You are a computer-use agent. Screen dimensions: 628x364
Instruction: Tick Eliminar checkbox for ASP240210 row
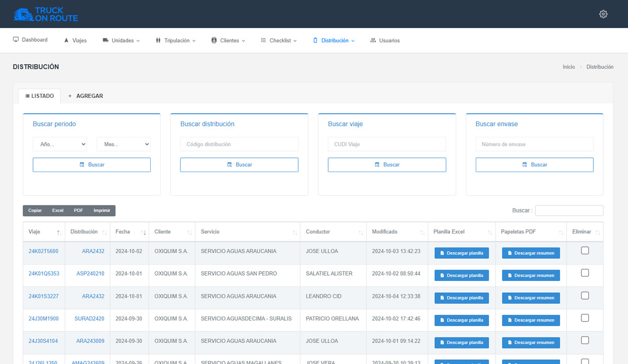(x=585, y=273)
